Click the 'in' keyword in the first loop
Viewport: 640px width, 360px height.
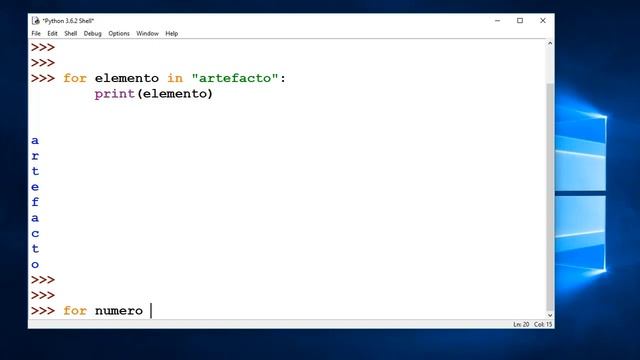coord(175,78)
